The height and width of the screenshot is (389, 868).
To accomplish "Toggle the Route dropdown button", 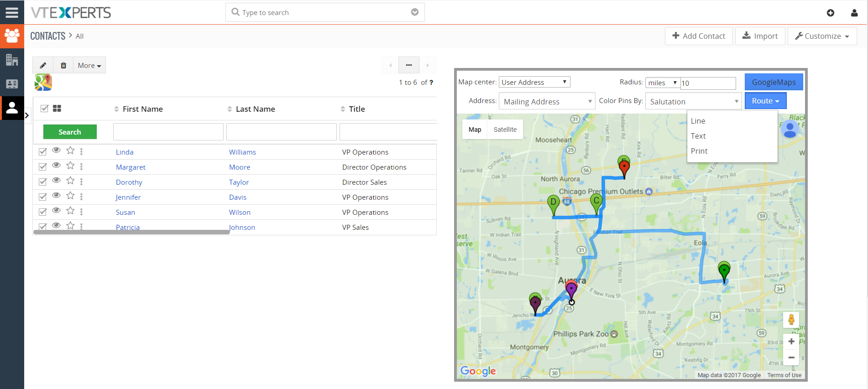I will [x=766, y=101].
